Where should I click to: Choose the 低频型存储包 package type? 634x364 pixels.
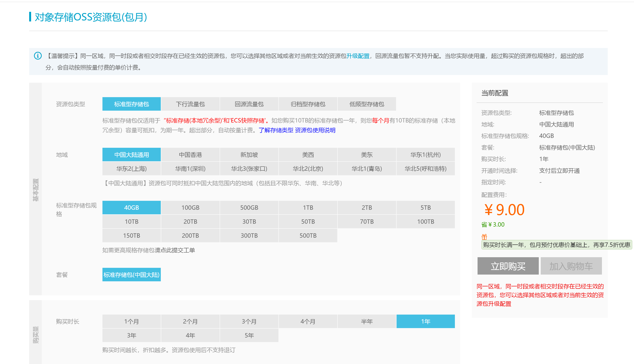[366, 104]
